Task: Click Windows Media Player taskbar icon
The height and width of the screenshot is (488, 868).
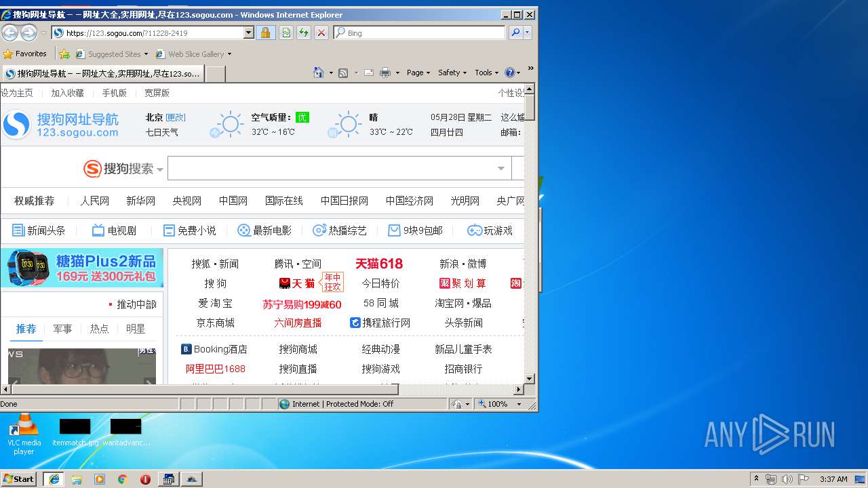Action: click(x=100, y=479)
